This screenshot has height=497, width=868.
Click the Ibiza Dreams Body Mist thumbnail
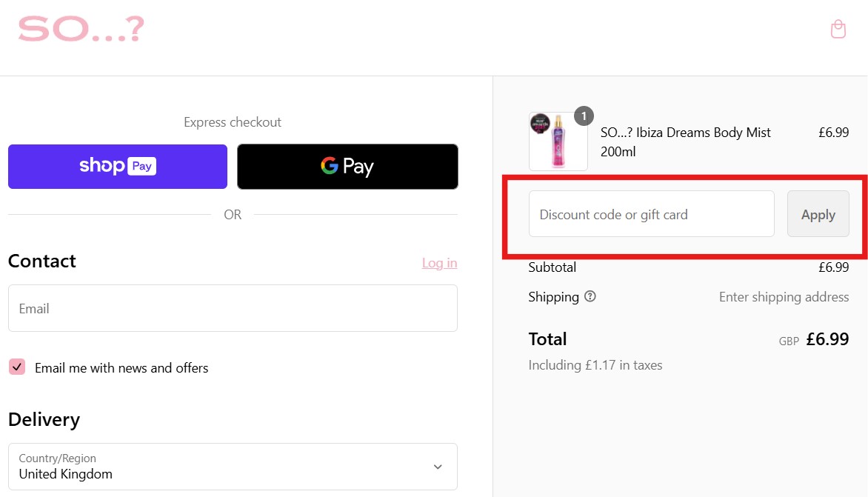click(x=558, y=141)
